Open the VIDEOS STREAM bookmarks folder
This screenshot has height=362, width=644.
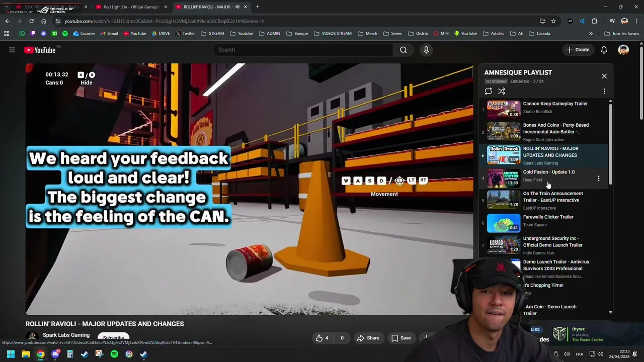[333, 34]
